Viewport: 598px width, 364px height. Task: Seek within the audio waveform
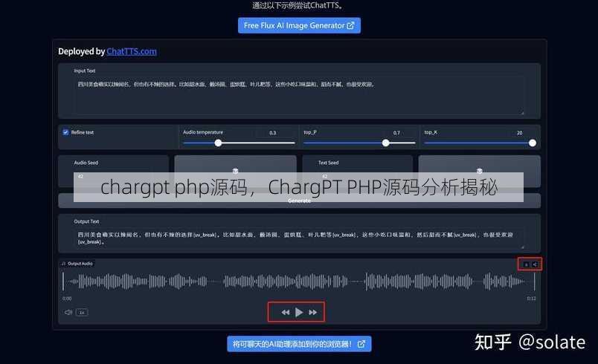[x=299, y=282]
